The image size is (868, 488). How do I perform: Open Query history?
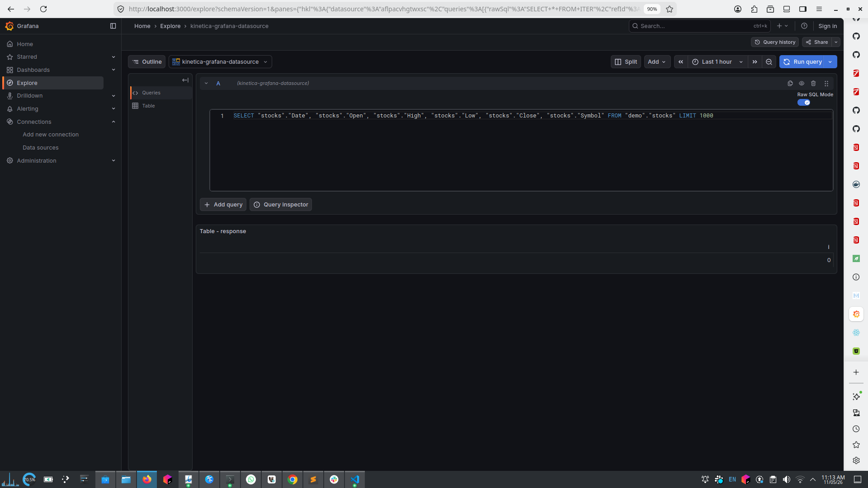tap(775, 42)
